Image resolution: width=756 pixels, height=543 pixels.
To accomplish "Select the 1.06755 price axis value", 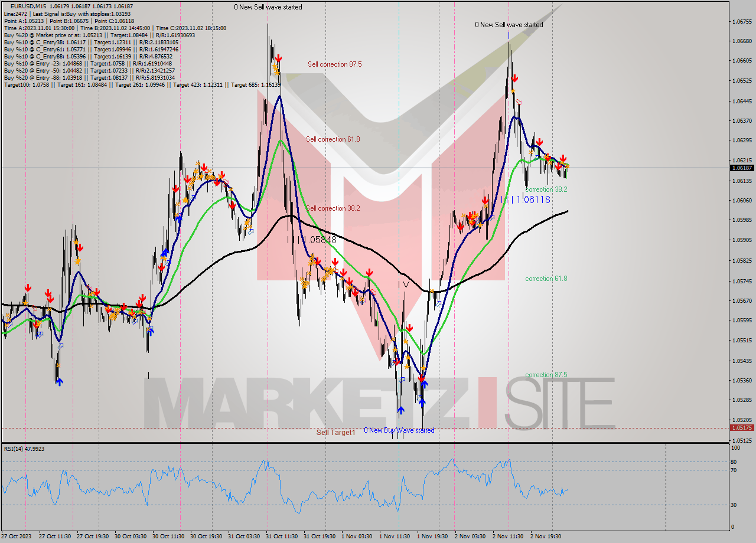I will [742, 22].
